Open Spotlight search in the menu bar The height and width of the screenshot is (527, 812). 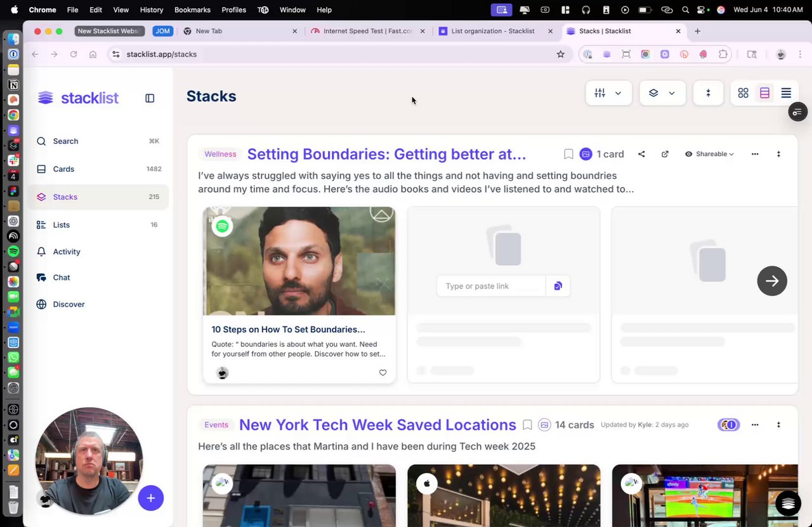pos(686,10)
